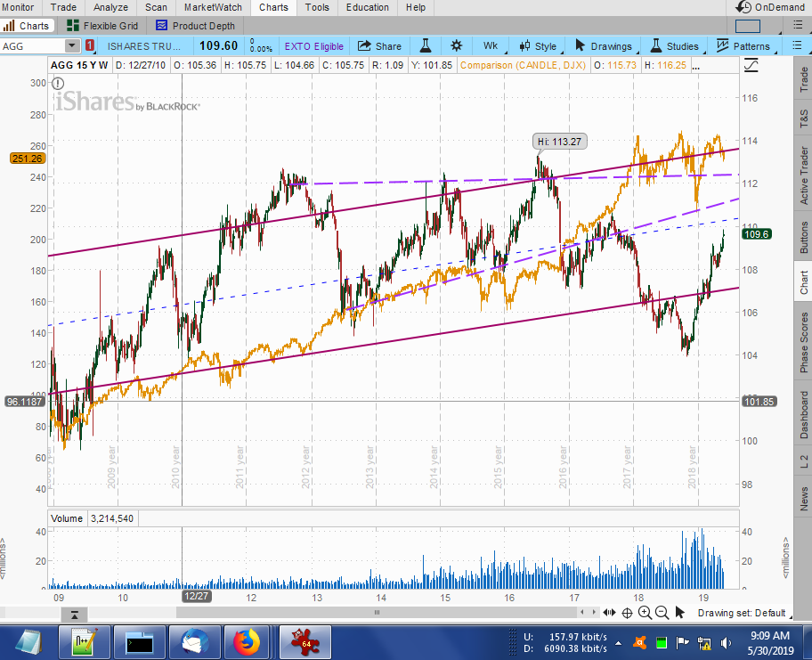
Task: Click the flask Edit Studies icon
Action: [x=426, y=45]
